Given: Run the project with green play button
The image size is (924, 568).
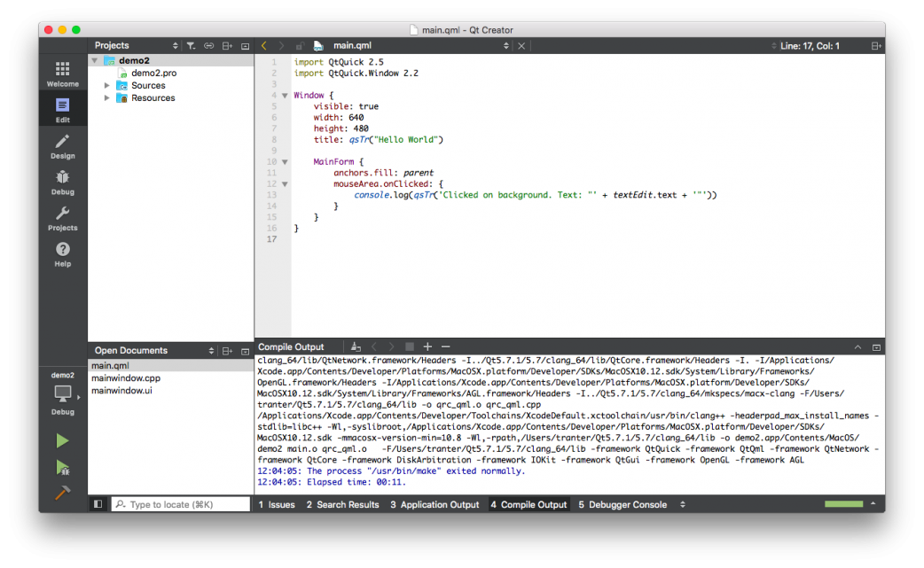Looking at the screenshot, I should [62, 440].
